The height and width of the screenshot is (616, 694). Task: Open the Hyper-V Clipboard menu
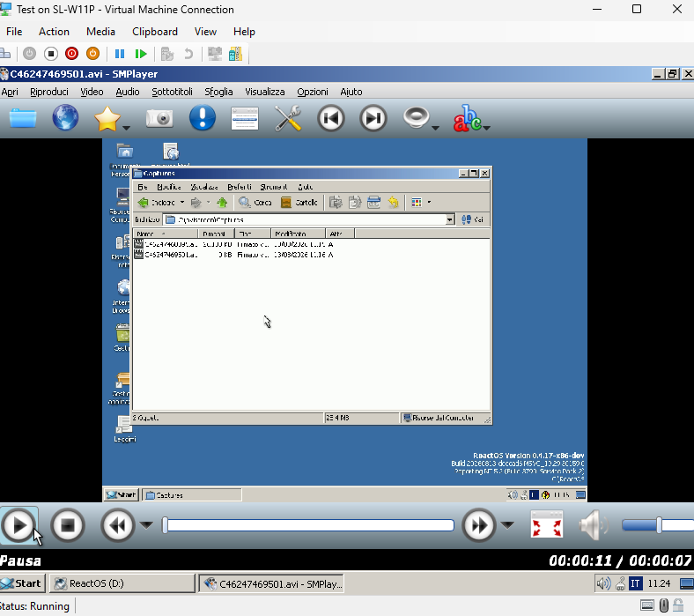pos(154,32)
